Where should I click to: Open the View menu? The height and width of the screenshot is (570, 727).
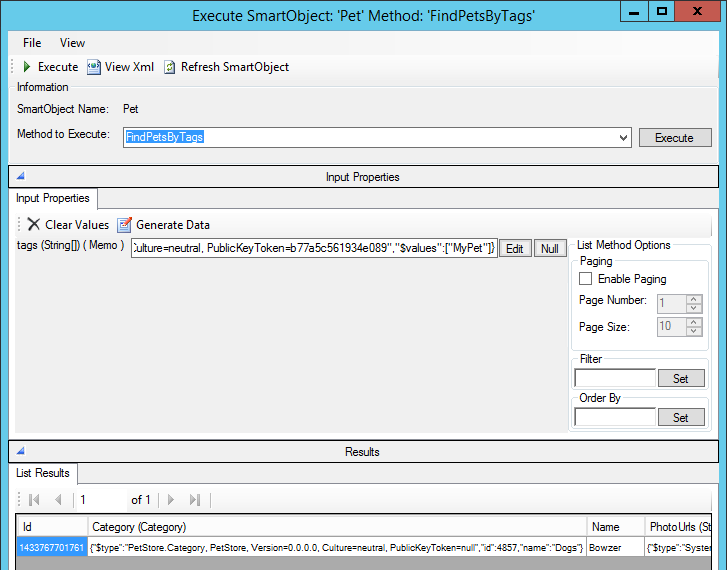(72, 43)
